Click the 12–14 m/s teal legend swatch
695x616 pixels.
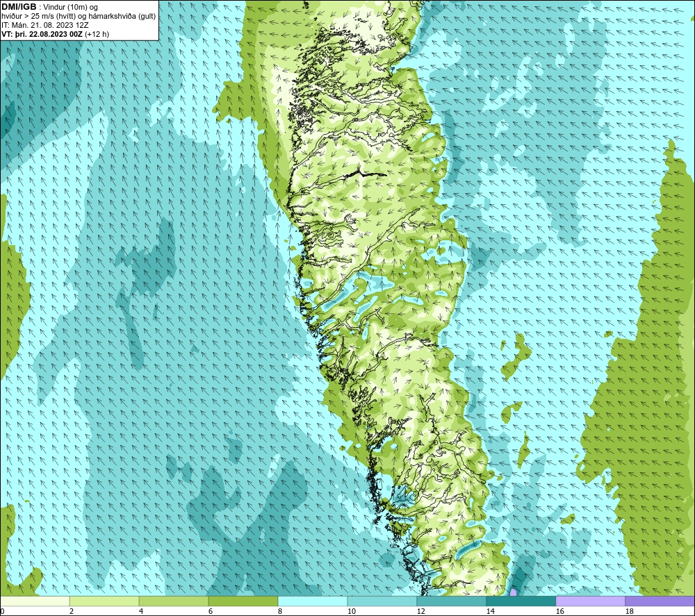(x=451, y=601)
